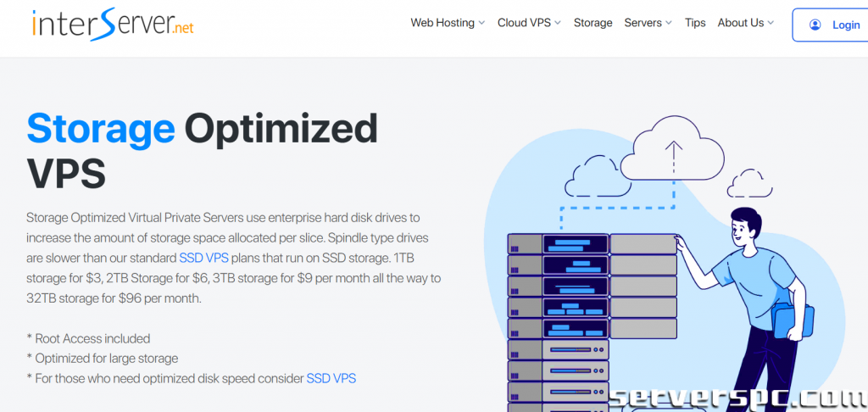Open the About Us dropdown chevron
868x412 pixels.
(x=771, y=24)
